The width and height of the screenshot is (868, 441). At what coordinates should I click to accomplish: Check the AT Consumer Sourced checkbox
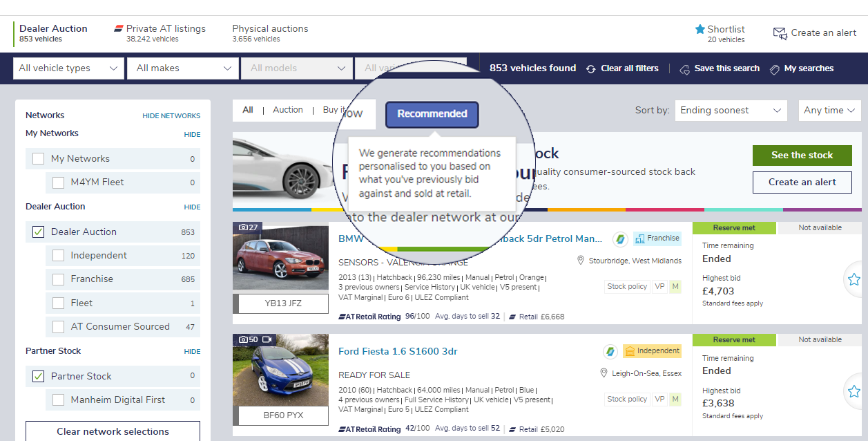click(58, 327)
